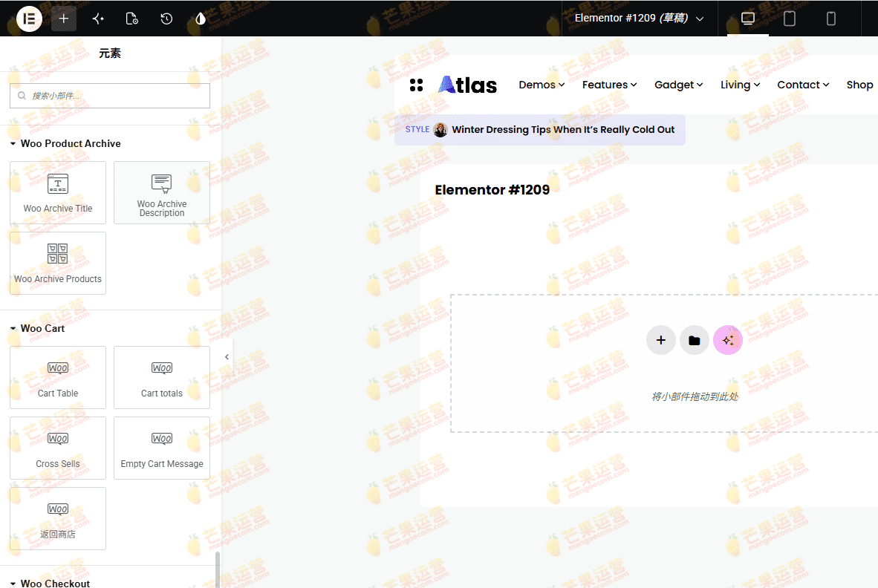878x588 pixels.
Task: Open the Features menu dropdown
Action: pos(609,85)
